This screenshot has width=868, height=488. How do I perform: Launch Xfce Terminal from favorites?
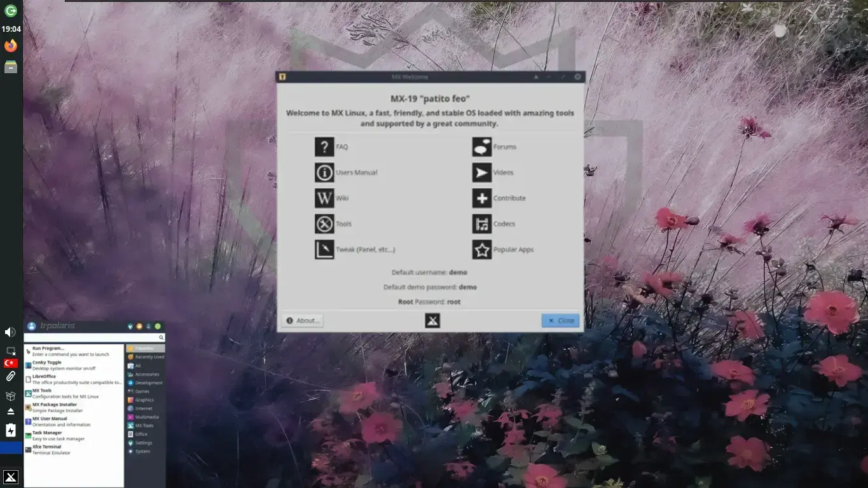(74, 449)
